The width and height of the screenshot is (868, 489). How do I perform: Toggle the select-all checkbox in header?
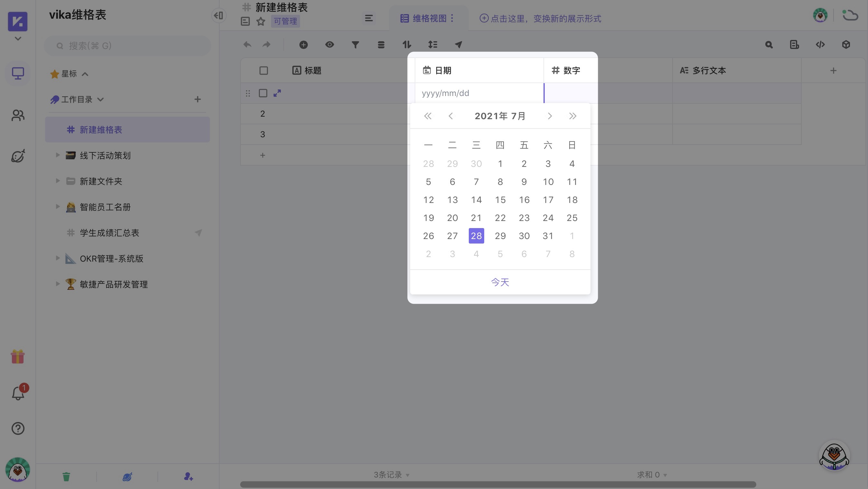263,71
